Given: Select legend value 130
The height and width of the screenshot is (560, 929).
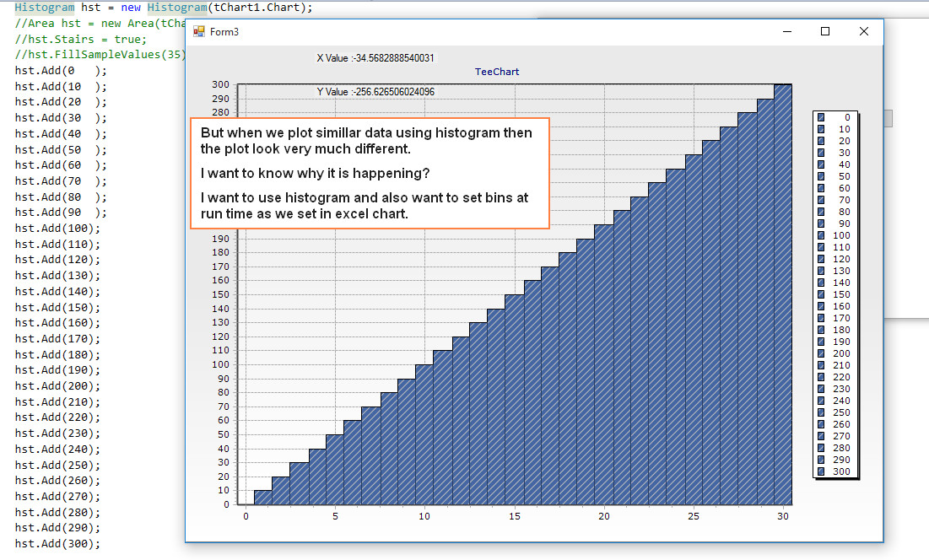Looking at the screenshot, I should 841,271.
